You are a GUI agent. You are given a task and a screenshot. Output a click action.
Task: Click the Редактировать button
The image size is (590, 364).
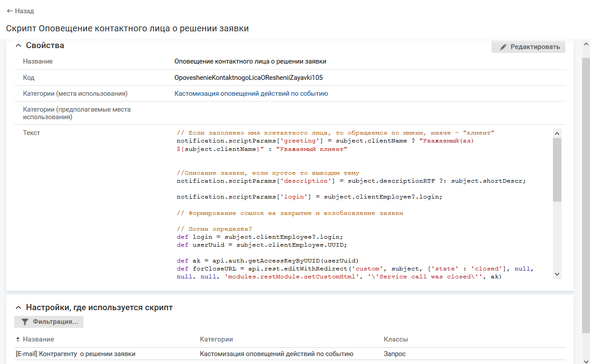[528, 47]
